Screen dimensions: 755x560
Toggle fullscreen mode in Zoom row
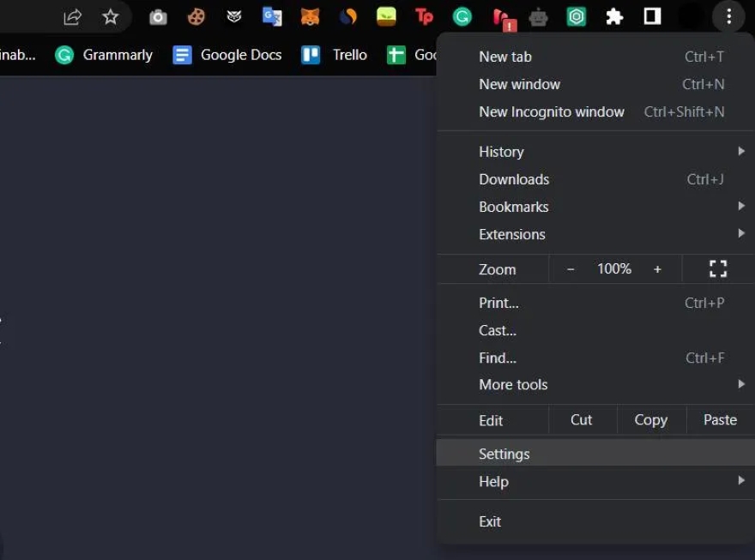tap(718, 269)
